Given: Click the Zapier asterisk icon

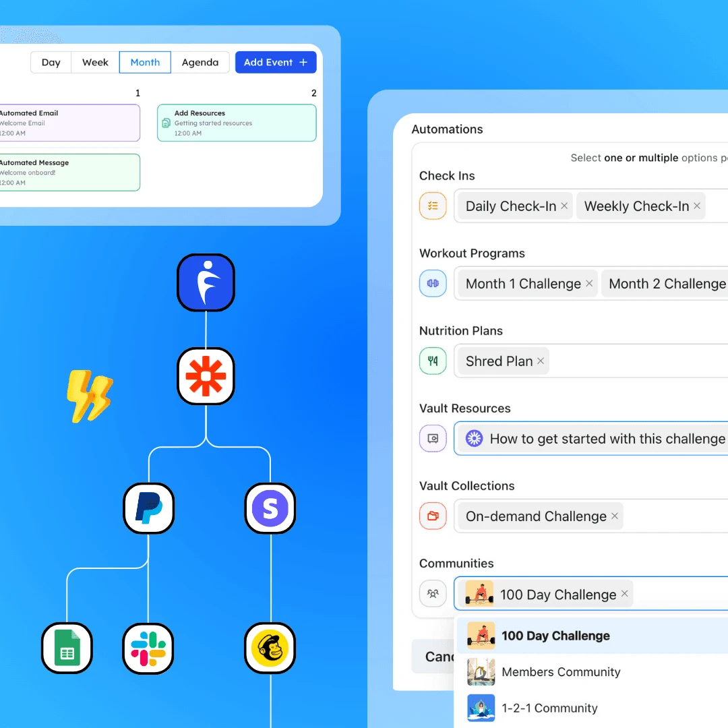Looking at the screenshot, I should tap(206, 376).
